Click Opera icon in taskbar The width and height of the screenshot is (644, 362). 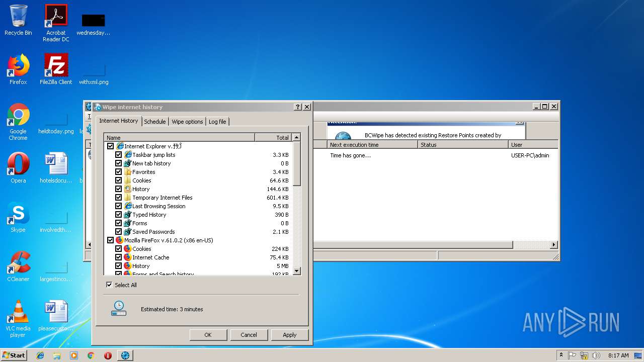(x=108, y=355)
